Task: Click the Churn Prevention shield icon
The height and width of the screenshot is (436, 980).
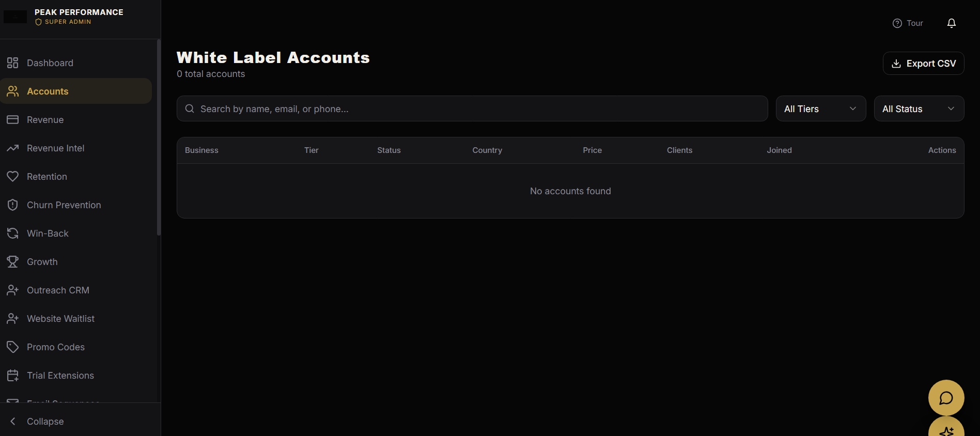Action: (13, 205)
